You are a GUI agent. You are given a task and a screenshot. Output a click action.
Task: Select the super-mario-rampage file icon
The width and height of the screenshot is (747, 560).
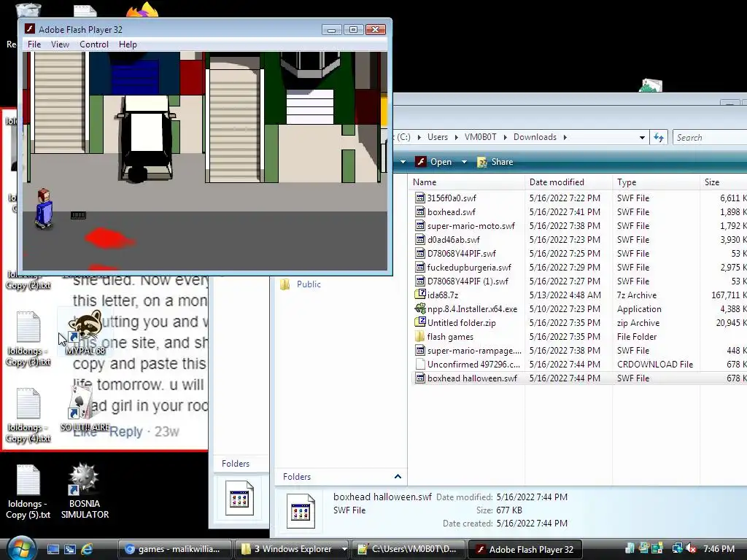coord(419,350)
